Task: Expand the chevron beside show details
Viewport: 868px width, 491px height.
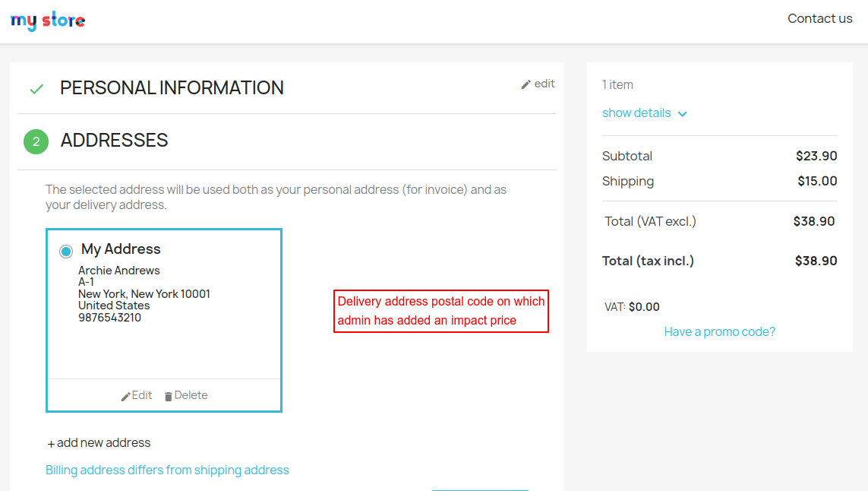Action: [682, 114]
